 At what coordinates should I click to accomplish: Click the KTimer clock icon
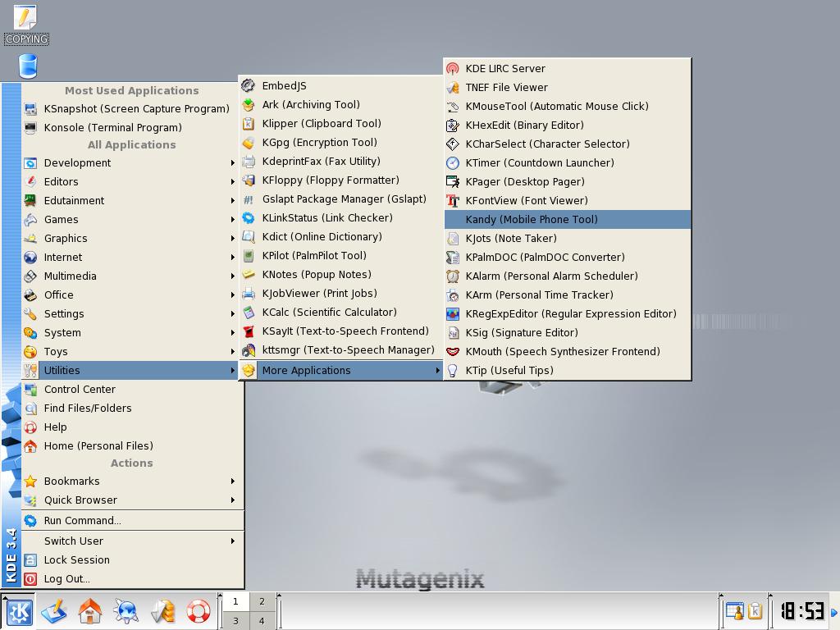tap(453, 163)
